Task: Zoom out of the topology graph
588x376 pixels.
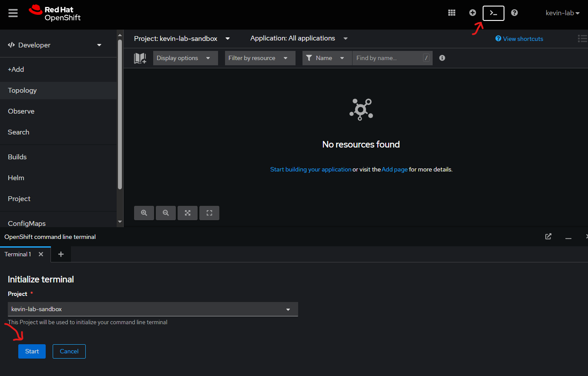Action: pos(166,213)
